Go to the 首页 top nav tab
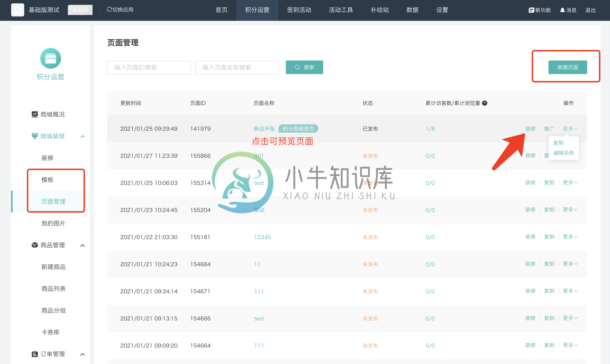This screenshot has width=610, height=364. [x=221, y=10]
